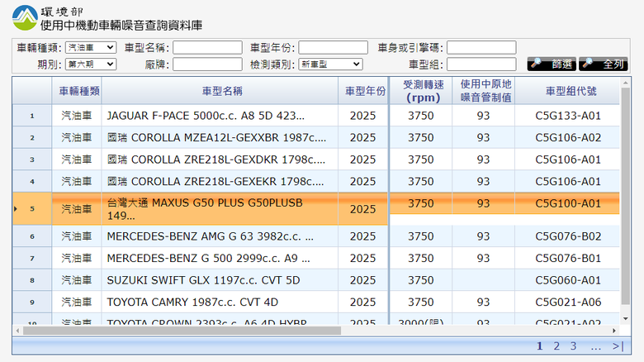Click row number 1 header cell
The height and width of the screenshot is (362, 644).
point(32,116)
